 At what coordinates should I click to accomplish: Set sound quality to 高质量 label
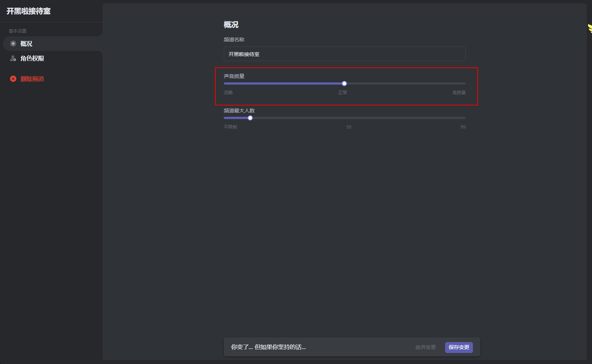click(x=459, y=93)
